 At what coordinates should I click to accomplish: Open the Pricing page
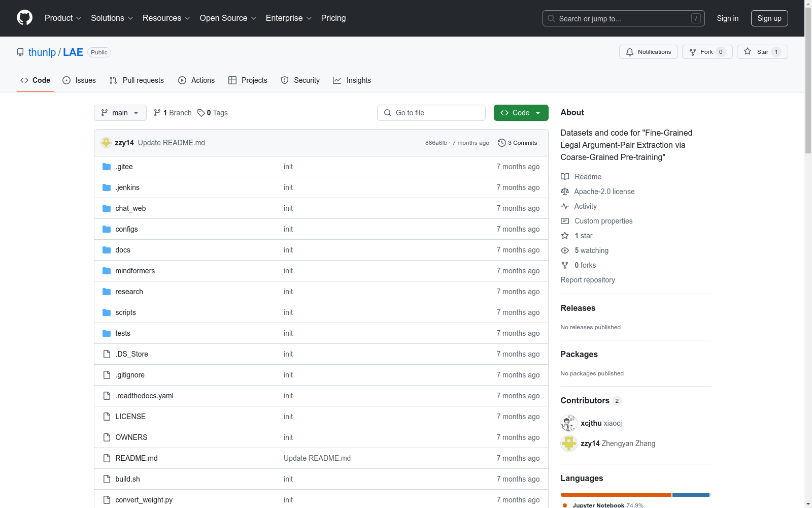[333, 18]
